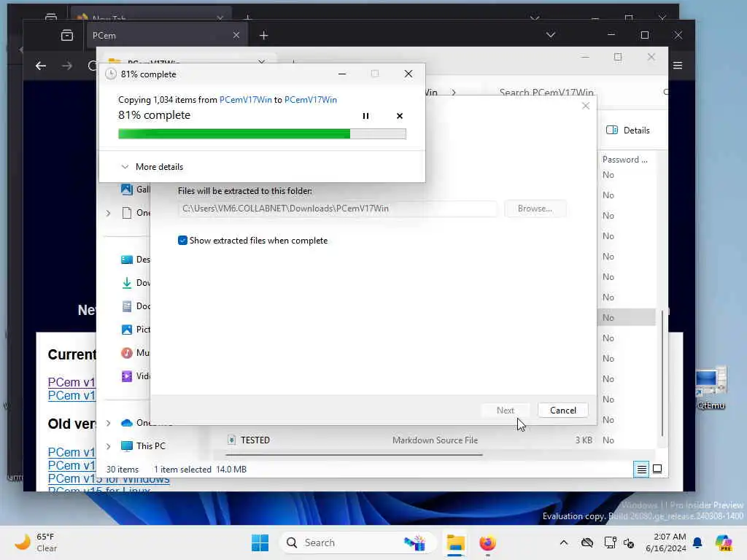Image resolution: width=747 pixels, height=560 pixels.
Task: Click the copy progress bar
Action: pos(262,134)
